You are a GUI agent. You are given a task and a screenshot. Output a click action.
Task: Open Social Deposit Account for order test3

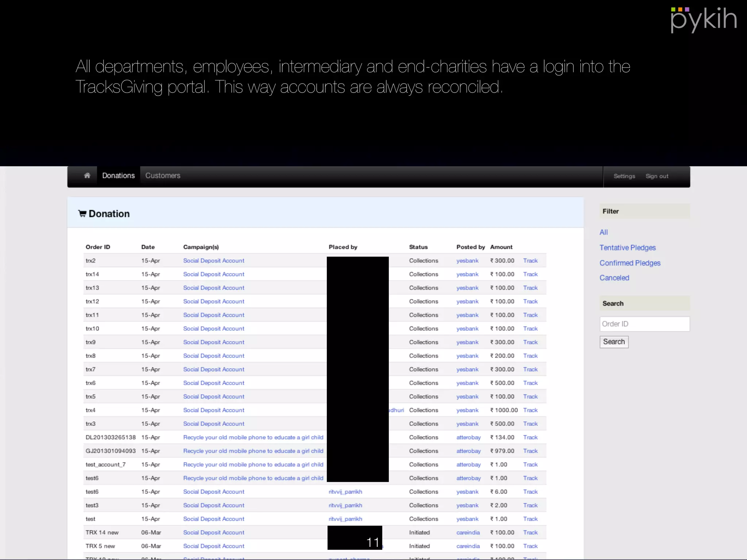[x=214, y=505]
